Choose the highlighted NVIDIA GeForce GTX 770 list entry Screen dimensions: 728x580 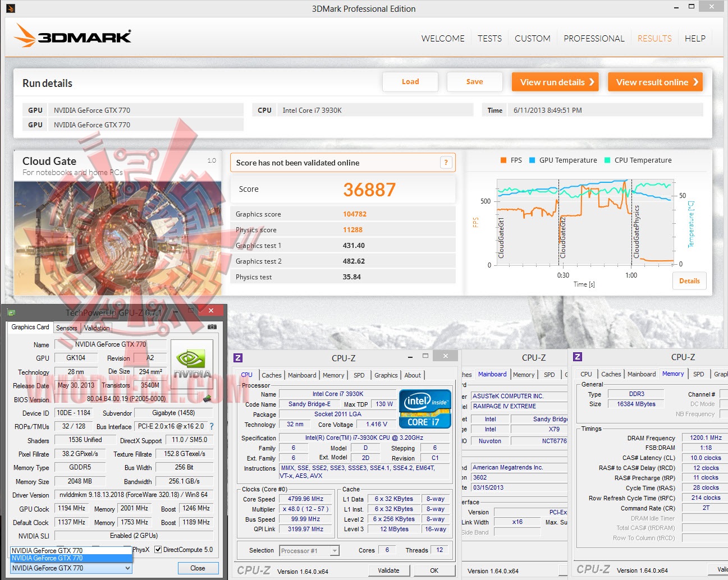tap(71, 558)
